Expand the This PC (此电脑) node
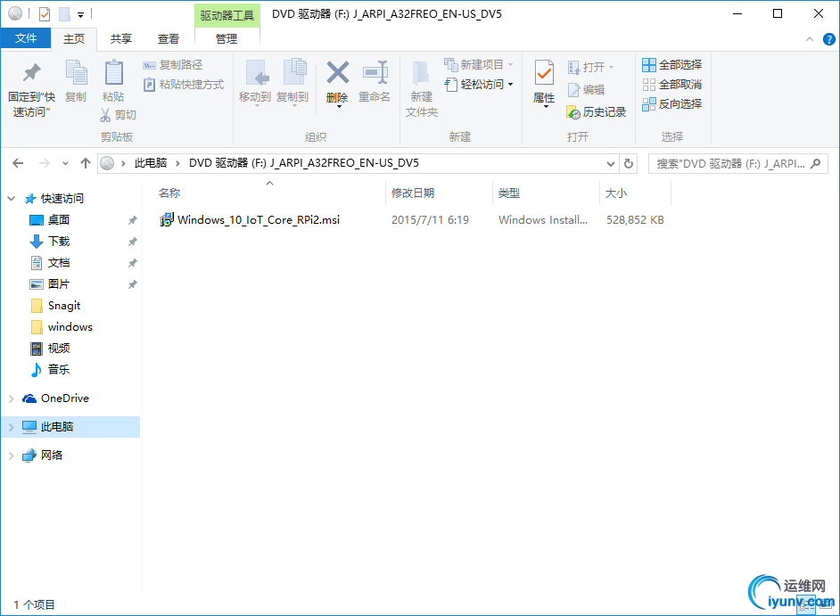 pyautogui.click(x=11, y=427)
